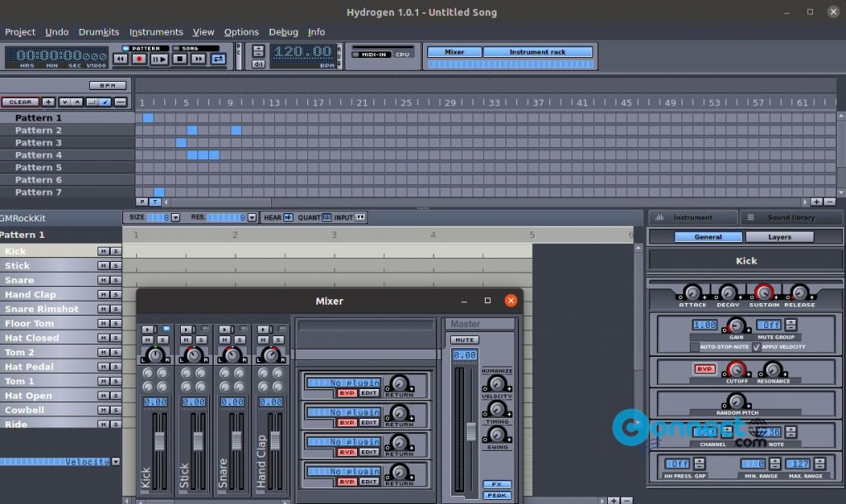The width and height of the screenshot is (846, 504).
Task: Open the RES. resolution dropdown
Action: click(251, 217)
